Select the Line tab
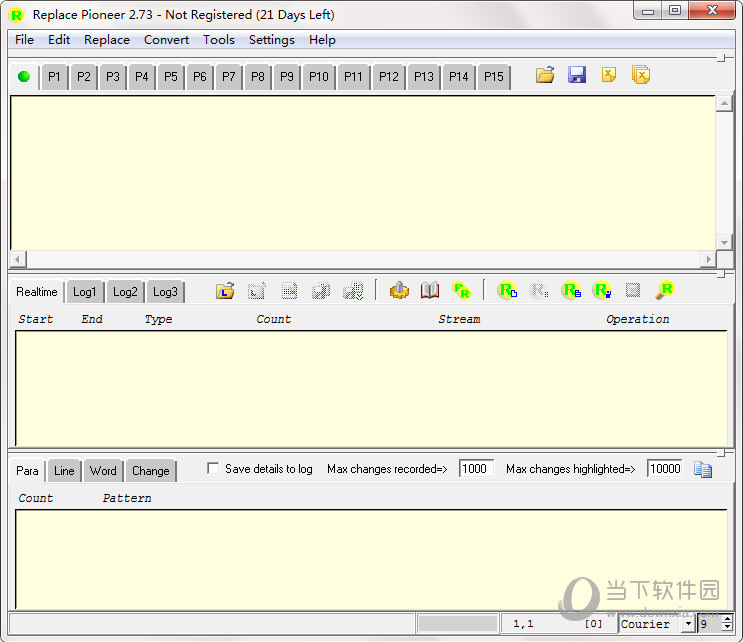 point(64,471)
